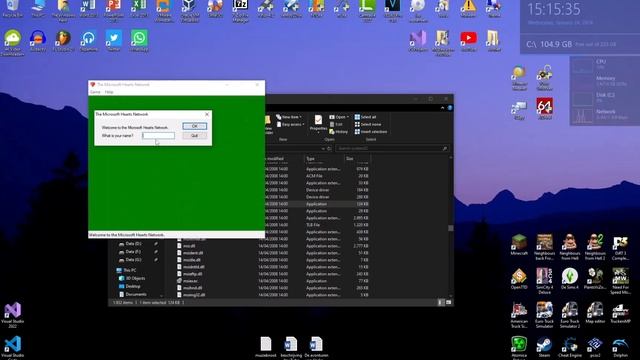Switch to large icons view in the status bar

click(448, 302)
